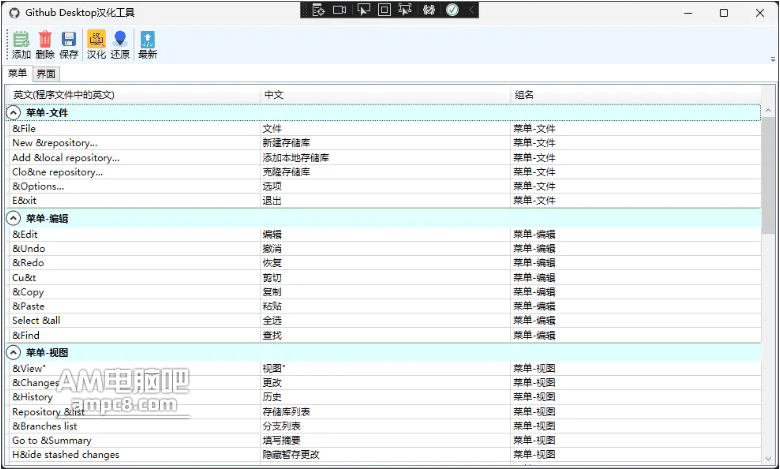Screen dimensions: 780x469
Task: Click the 克隆存储库 translation cell
Action: [x=386, y=172]
